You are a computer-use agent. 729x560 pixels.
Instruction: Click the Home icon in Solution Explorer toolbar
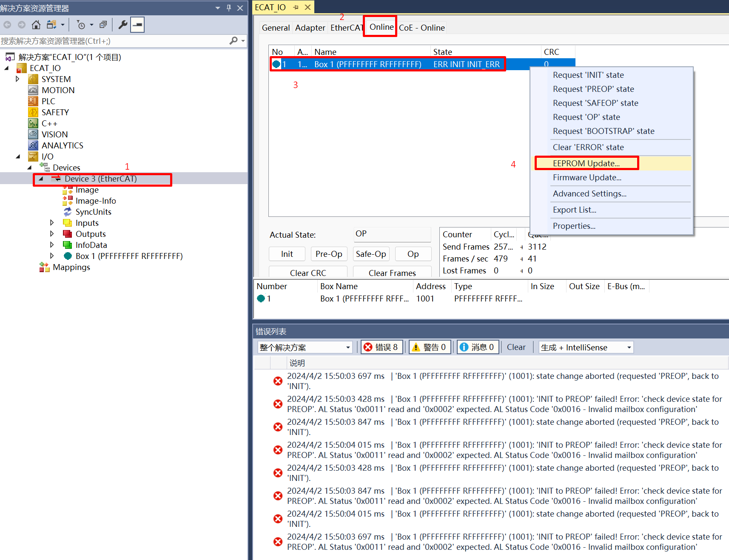pos(36,24)
